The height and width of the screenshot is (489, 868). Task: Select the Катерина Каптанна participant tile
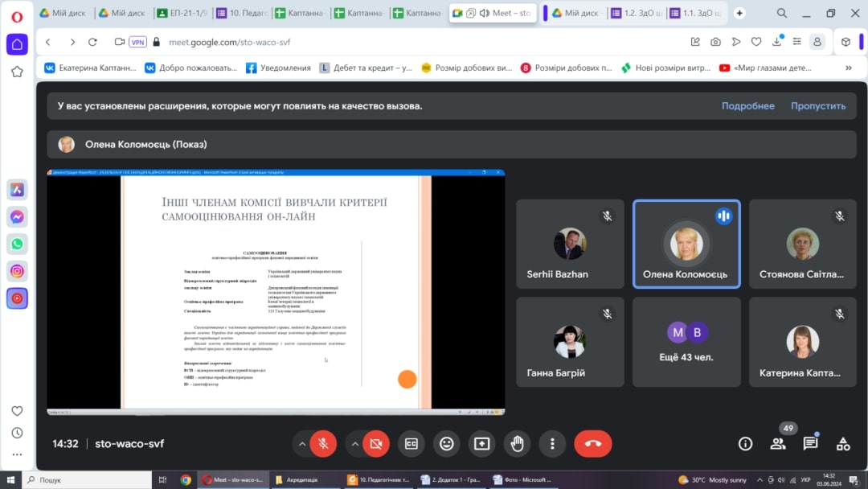pyautogui.click(x=803, y=343)
